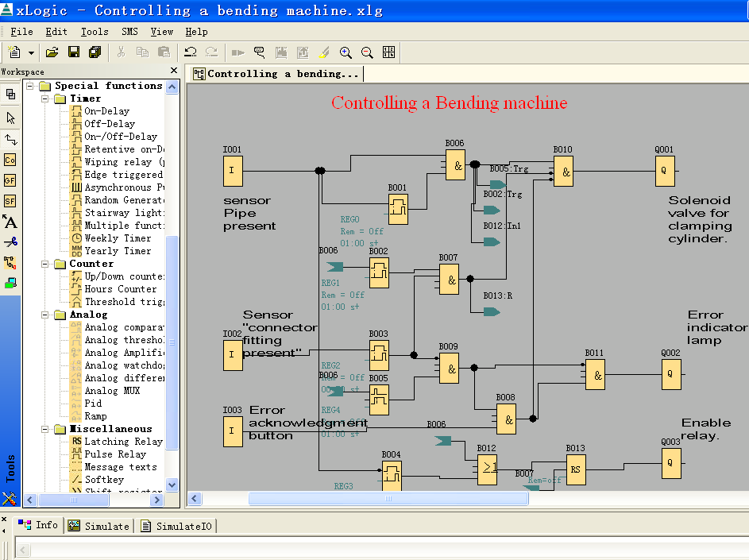Click the Undo arrow icon
The width and height of the screenshot is (749, 560).
click(x=191, y=52)
